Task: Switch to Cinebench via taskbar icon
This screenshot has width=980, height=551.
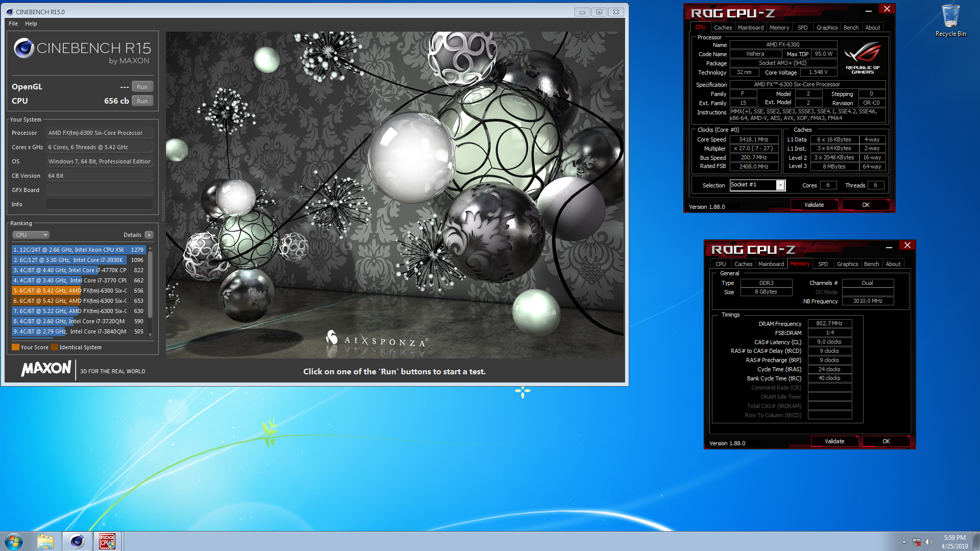Action: pyautogui.click(x=77, y=541)
